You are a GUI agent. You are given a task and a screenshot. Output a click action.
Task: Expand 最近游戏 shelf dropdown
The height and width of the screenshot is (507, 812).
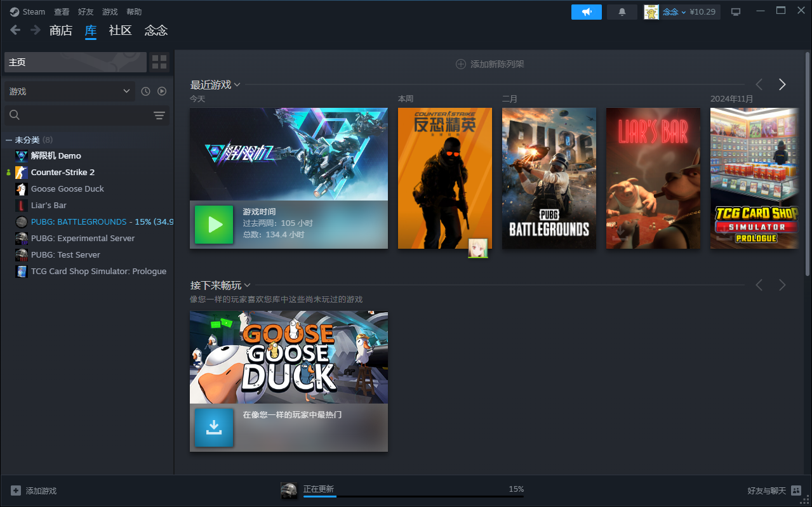point(237,85)
